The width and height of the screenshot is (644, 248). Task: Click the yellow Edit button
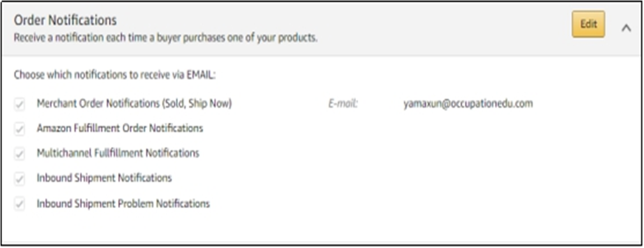[x=588, y=25]
